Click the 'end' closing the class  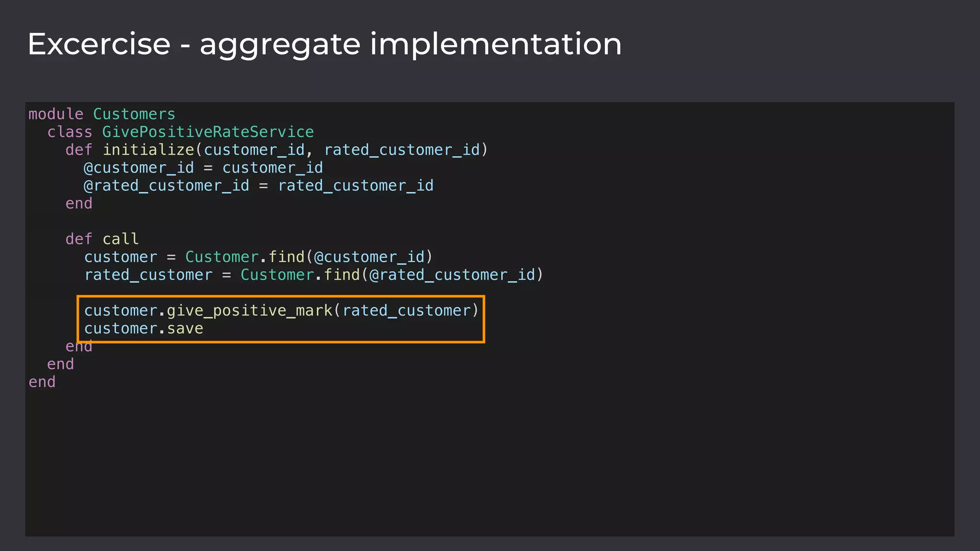61,364
